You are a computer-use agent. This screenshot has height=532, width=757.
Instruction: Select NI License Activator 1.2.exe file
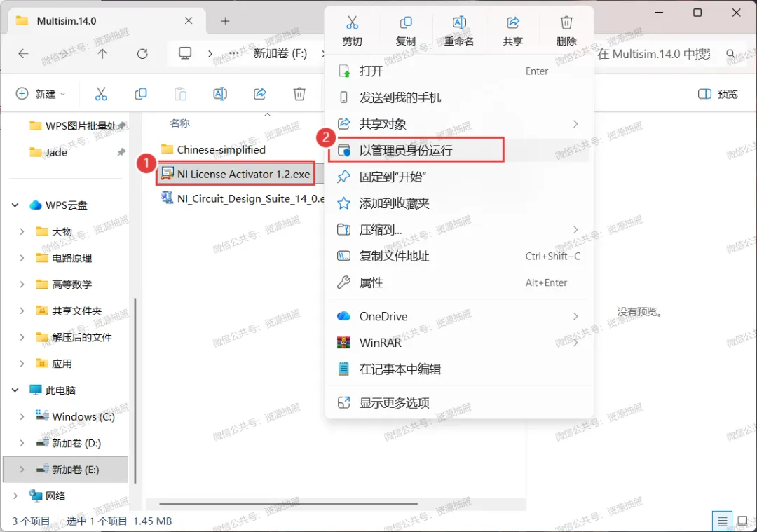coord(236,175)
